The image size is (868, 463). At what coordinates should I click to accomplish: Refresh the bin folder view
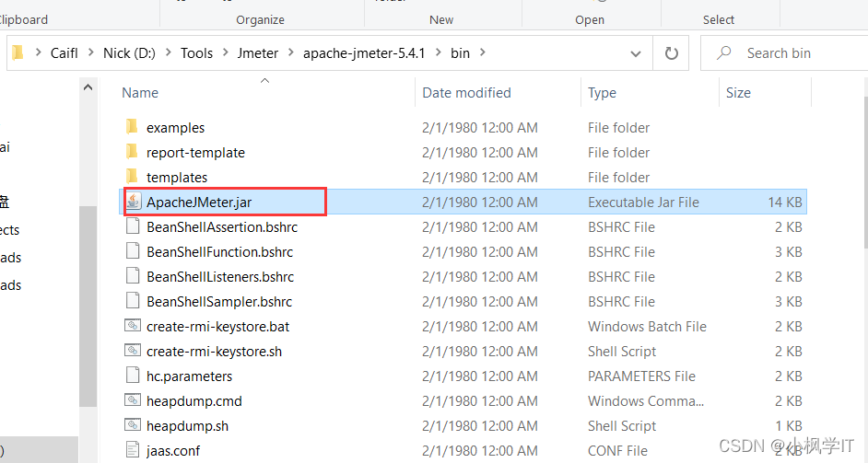pyautogui.click(x=671, y=53)
